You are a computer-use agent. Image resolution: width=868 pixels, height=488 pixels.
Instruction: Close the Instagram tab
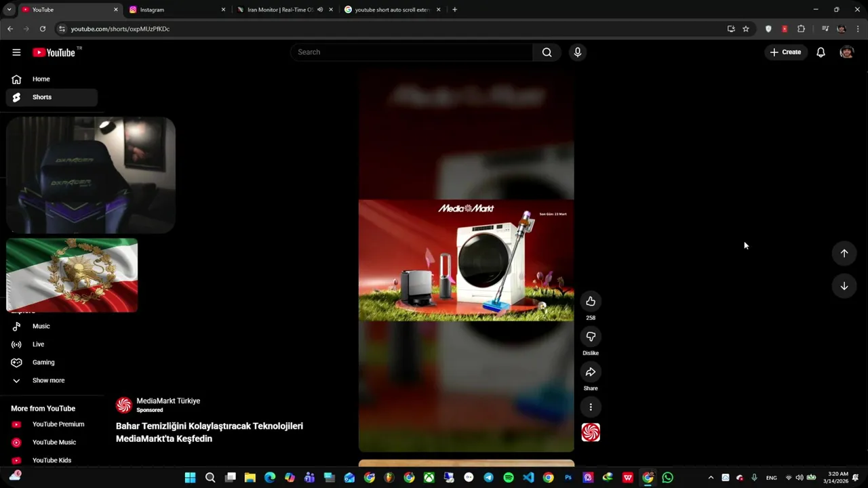[223, 9]
